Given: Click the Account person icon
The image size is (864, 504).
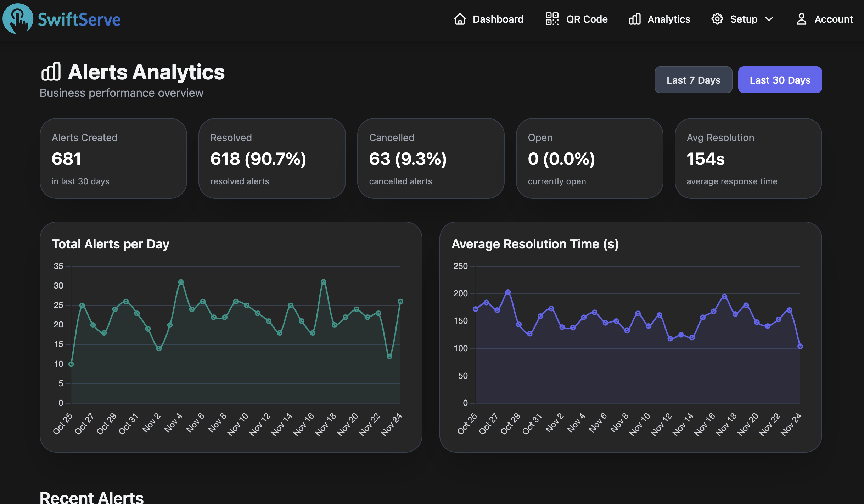Looking at the screenshot, I should tap(802, 19).
